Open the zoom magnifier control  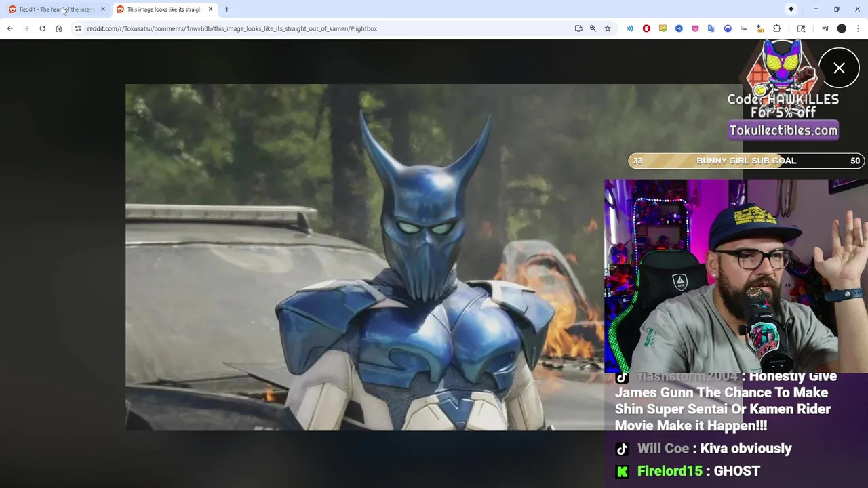point(593,28)
